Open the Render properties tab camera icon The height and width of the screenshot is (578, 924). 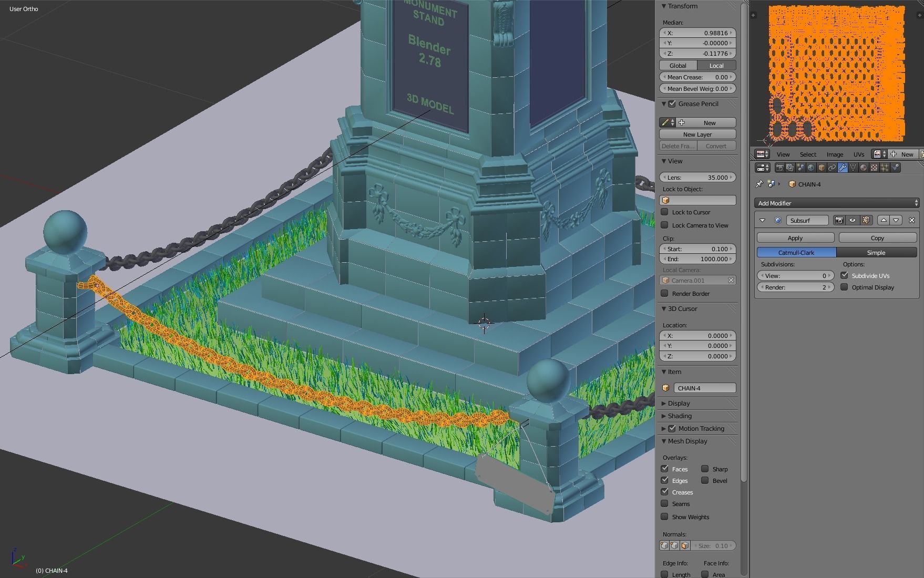coord(779,168)
